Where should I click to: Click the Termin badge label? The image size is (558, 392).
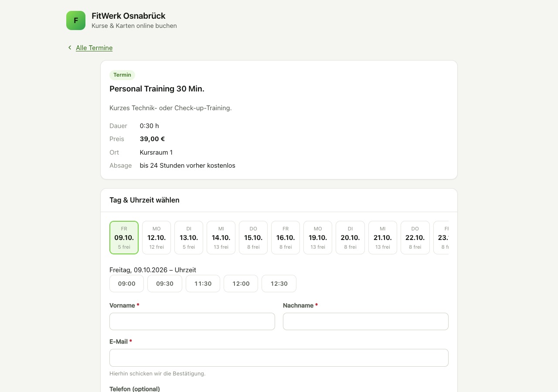pyautogui.click(x=122, y=75)
